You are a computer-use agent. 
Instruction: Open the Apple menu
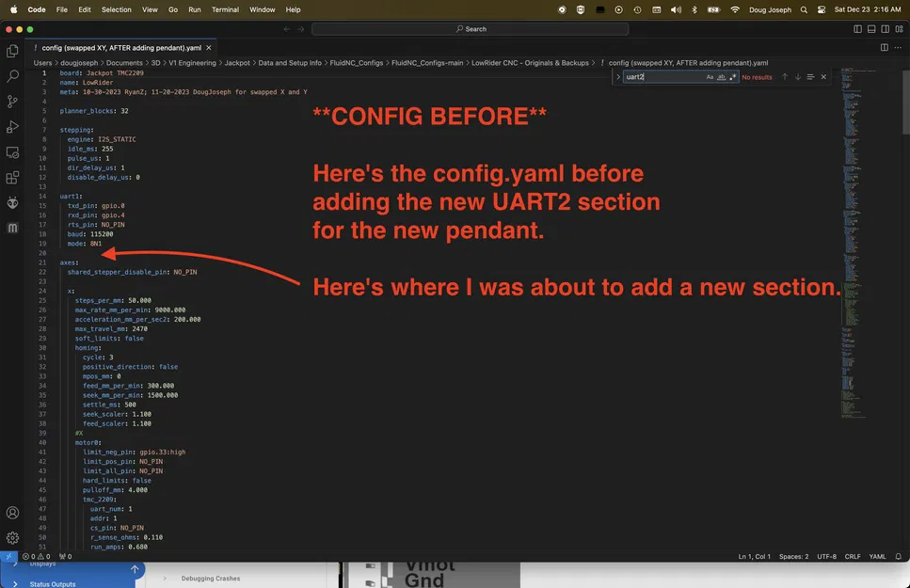pos(14,9)
